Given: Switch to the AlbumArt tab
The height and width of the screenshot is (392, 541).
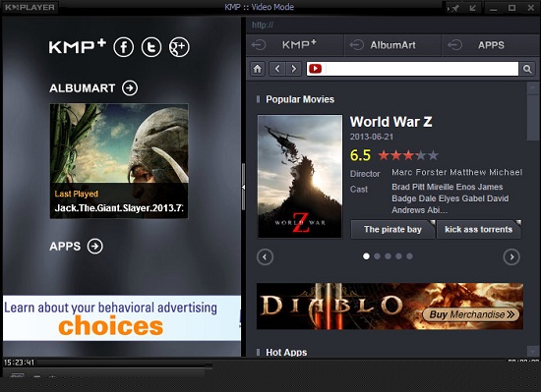Looking at the screenshot, I should pos(392,45).
